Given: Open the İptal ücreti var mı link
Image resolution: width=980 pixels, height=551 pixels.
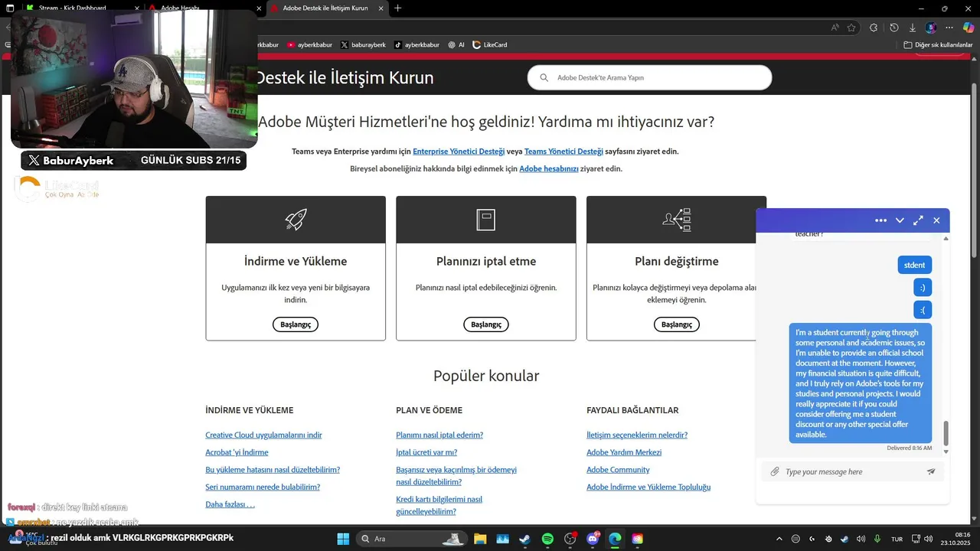Looking at the screenshot, I should (426, 452).
